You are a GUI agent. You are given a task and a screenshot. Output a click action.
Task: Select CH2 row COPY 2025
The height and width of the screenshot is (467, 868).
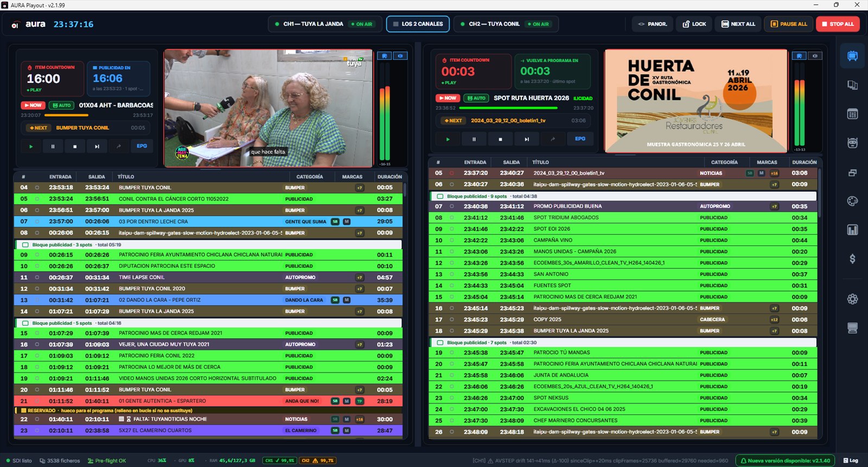click(x=623, y=319)
